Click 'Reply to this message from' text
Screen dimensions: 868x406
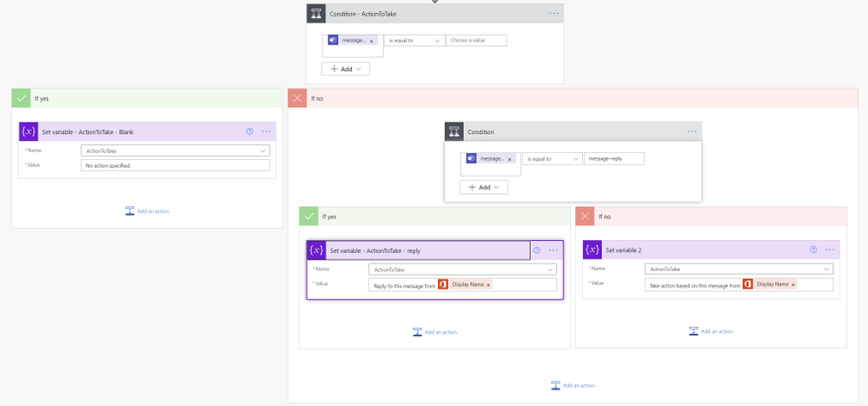[405, 284]
